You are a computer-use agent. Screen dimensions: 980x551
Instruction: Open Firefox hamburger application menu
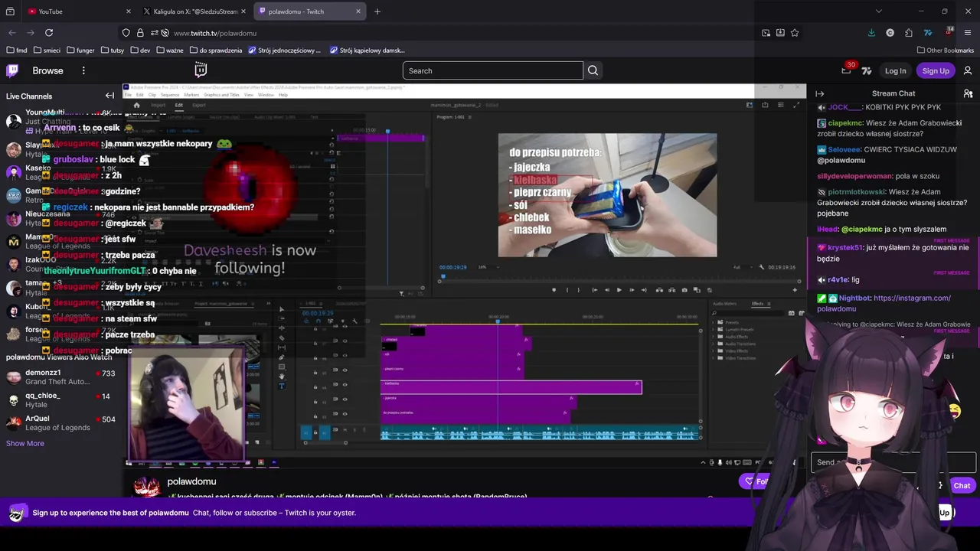[x=968, y=33]
